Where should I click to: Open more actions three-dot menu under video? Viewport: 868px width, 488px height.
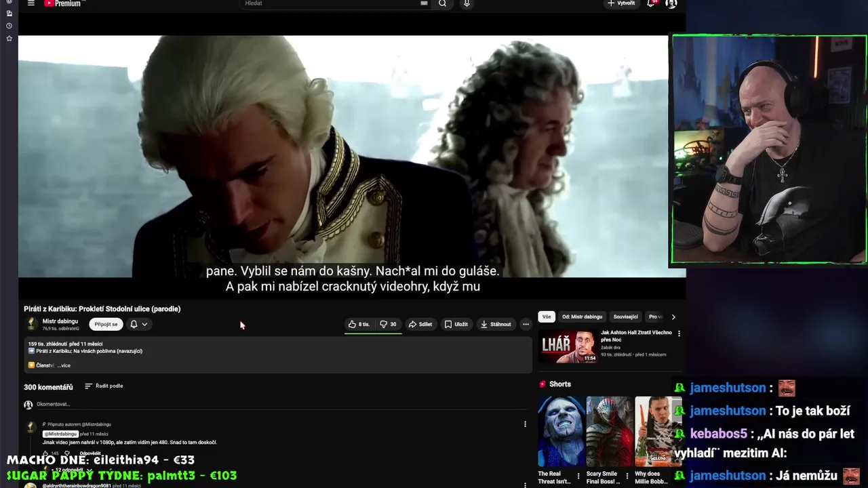pos(526,324)
